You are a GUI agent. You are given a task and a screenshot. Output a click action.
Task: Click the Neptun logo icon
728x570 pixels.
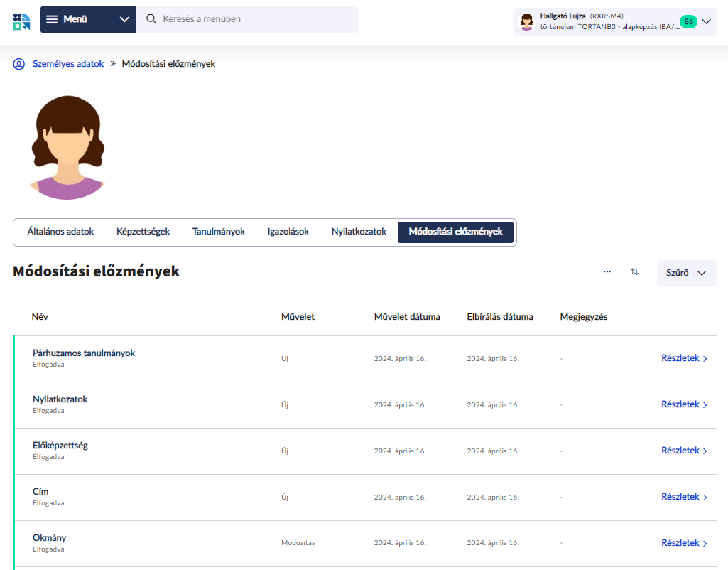click(21, 21)
